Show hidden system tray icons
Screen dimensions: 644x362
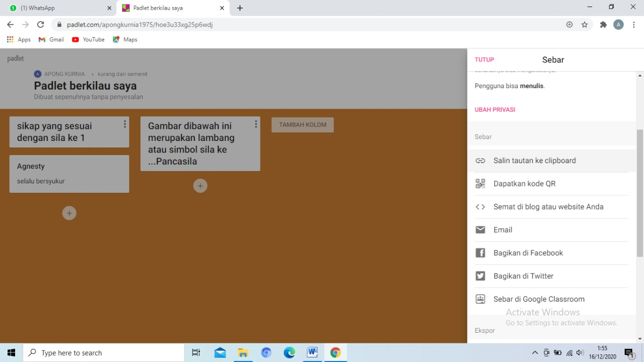coord(535,353)
